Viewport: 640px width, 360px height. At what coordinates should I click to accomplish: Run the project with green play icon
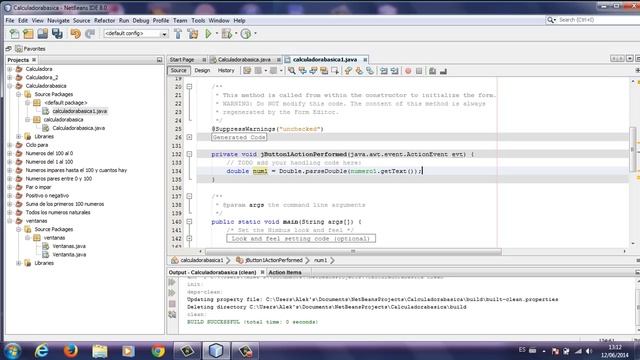point(208,34)
